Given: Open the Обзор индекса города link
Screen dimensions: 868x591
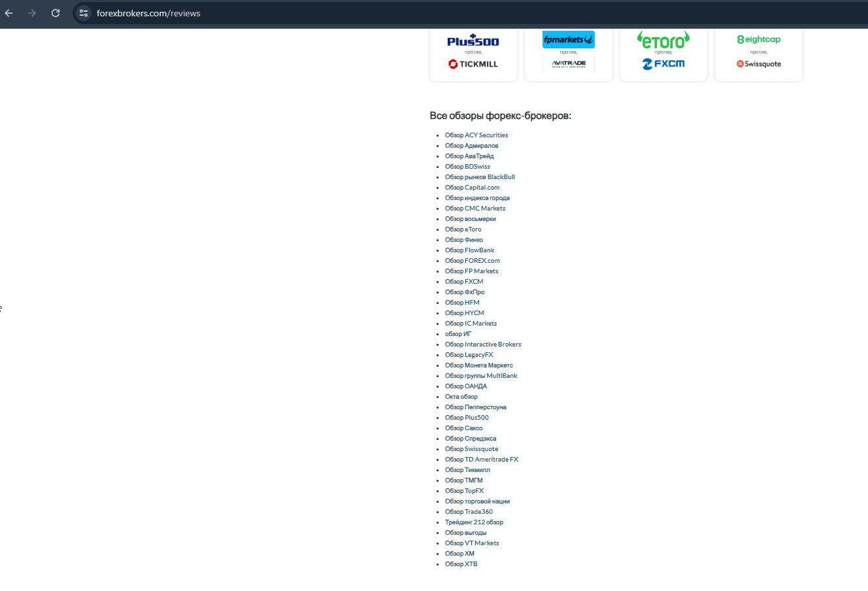Looking at the screenshot, I should [x=477, y=198].
